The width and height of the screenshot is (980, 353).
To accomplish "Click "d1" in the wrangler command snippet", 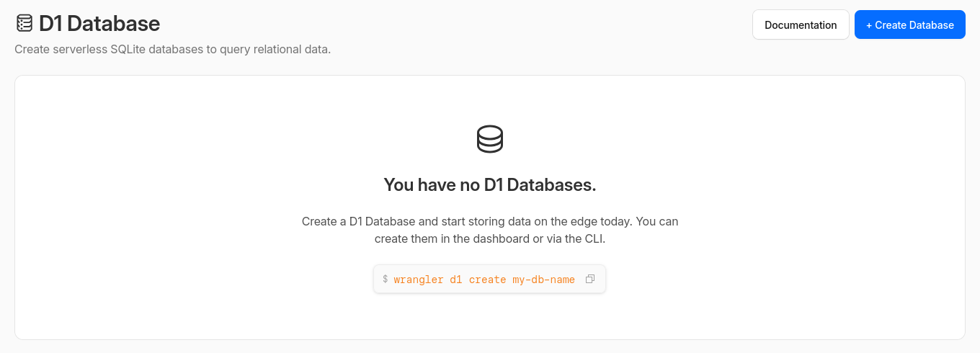I will coord(456,280).
